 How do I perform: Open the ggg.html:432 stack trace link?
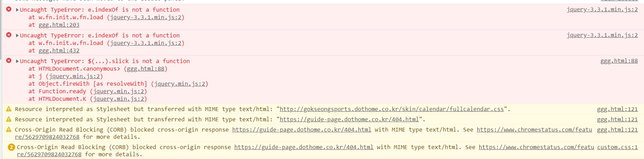(59, 50)
